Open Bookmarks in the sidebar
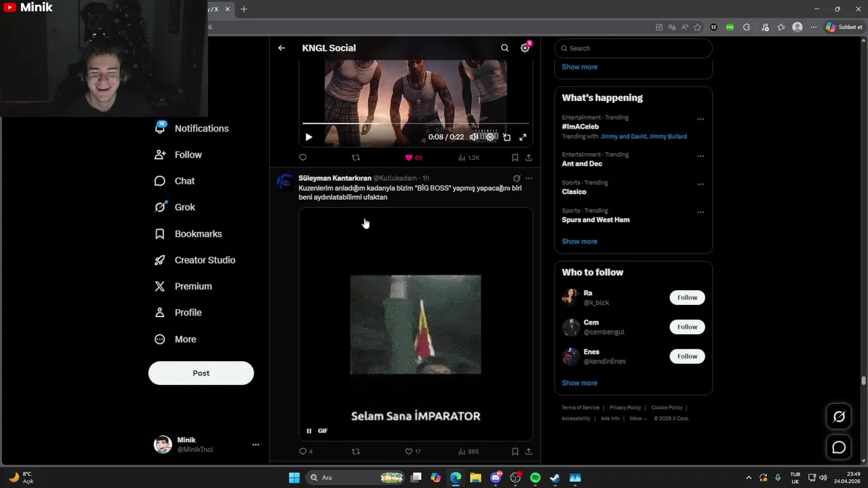868x488 pixels. [189, 234]
